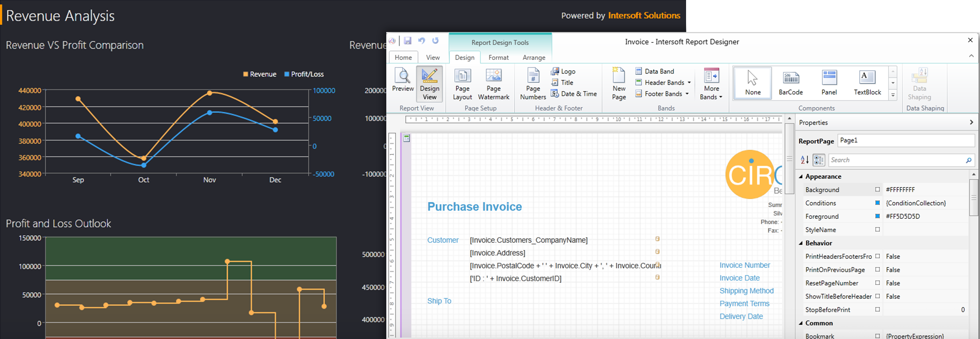
Task: Click the Nov Revenue data point
Action: pos(210,93)
